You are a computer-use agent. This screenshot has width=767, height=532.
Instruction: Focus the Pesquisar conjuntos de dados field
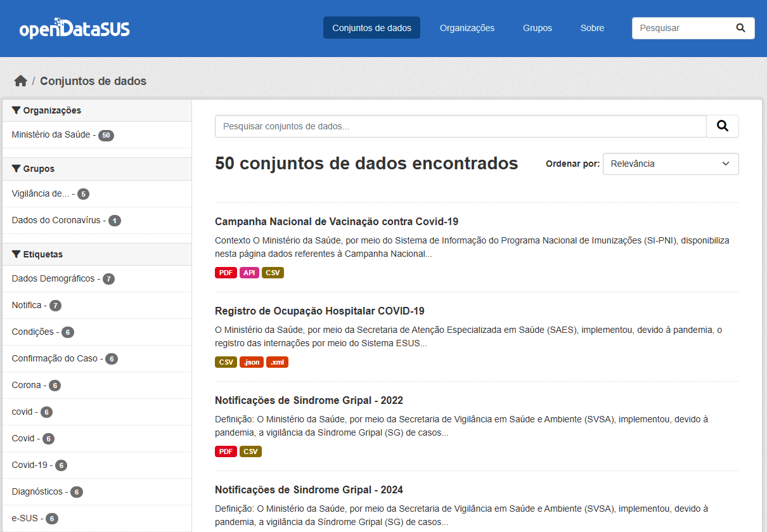[461, 126]
